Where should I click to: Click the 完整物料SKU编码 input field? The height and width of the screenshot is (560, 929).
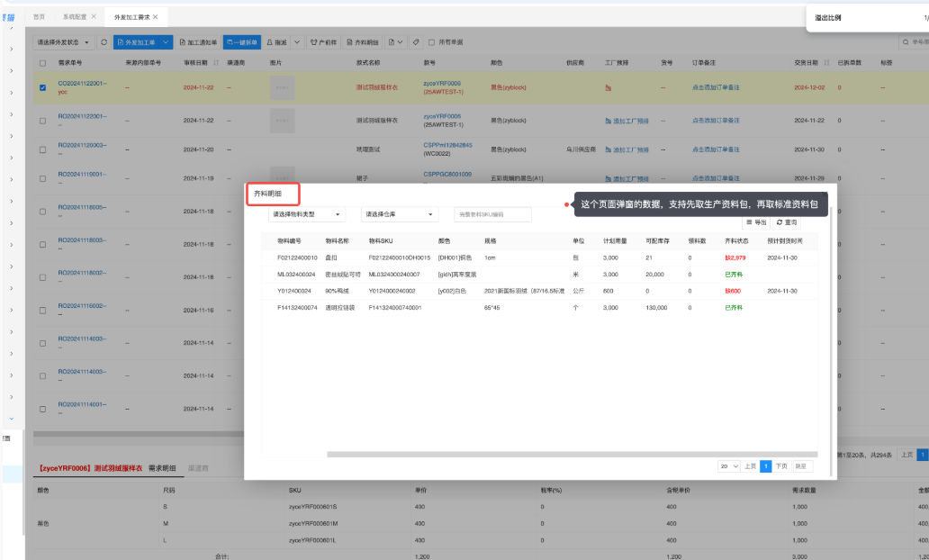492,214
